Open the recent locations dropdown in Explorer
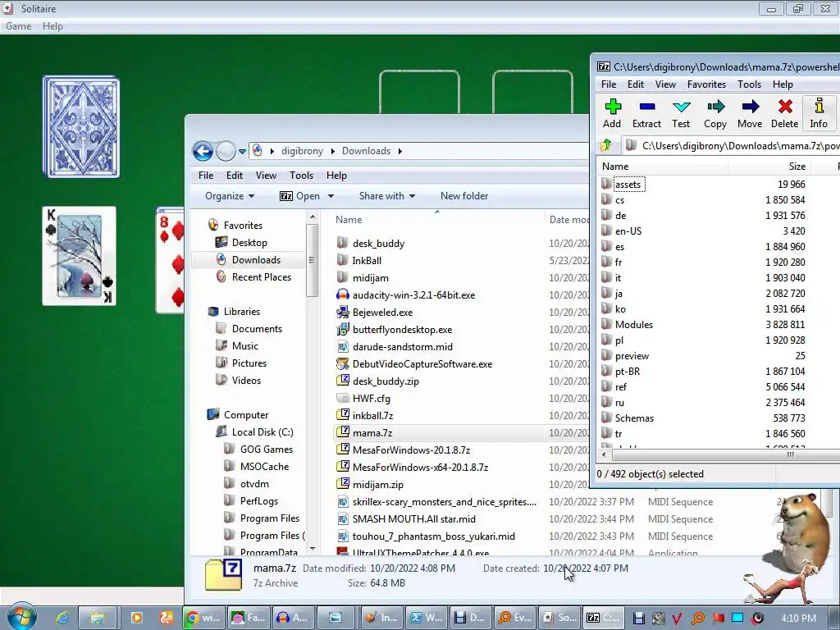Screen dimensions: 840x630 coord(242,152)
